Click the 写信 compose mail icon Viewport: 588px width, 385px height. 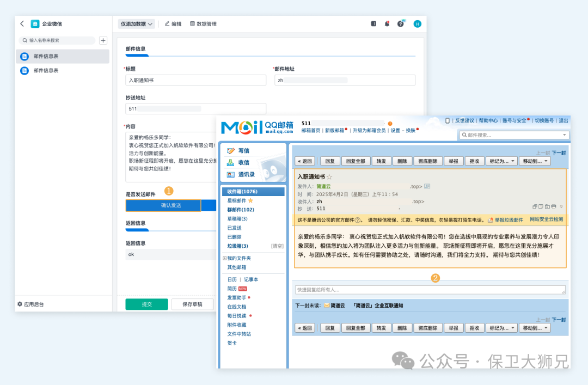coord(231,151)
